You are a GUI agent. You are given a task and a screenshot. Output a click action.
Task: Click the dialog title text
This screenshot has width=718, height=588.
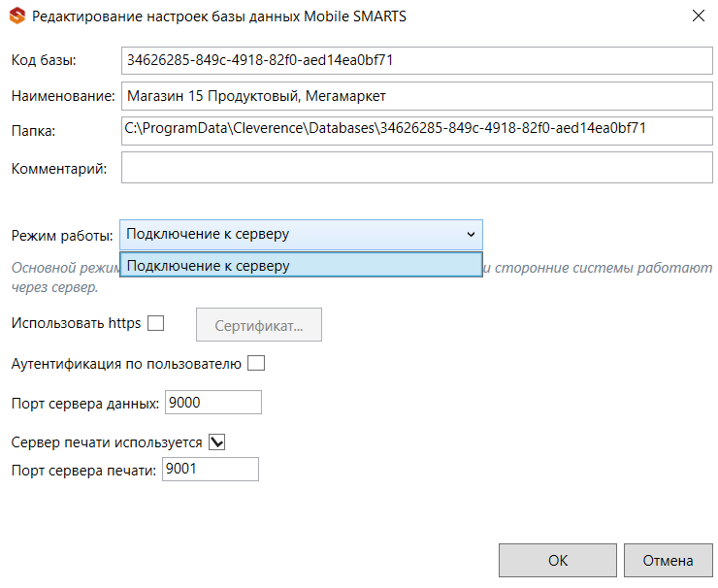tap(219, 16)
